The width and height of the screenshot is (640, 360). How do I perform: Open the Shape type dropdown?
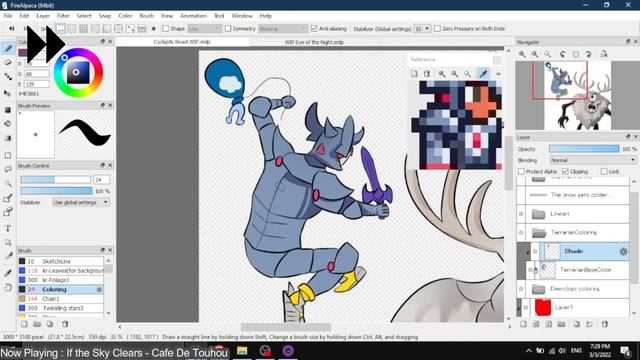[x=204, y=29]
